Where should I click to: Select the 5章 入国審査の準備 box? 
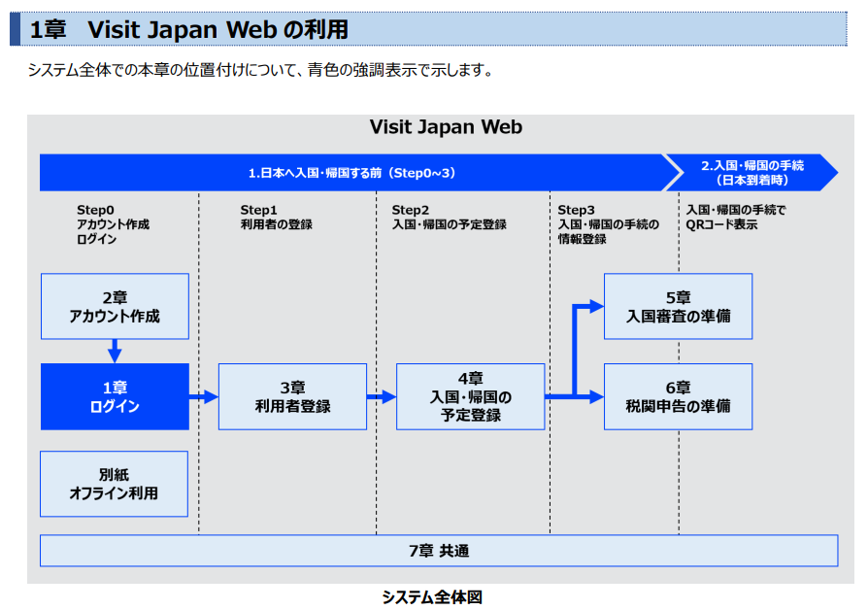tap(678, 306)
